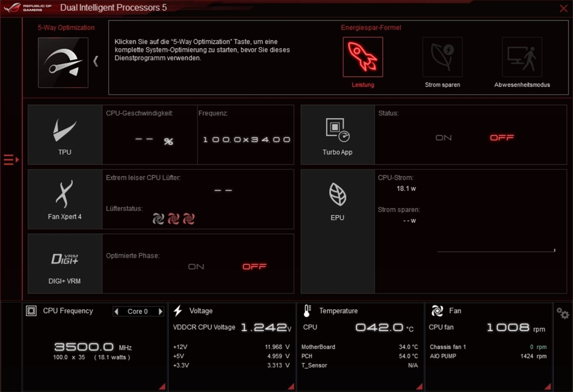Switch to previous CPU core

[116, 311]
